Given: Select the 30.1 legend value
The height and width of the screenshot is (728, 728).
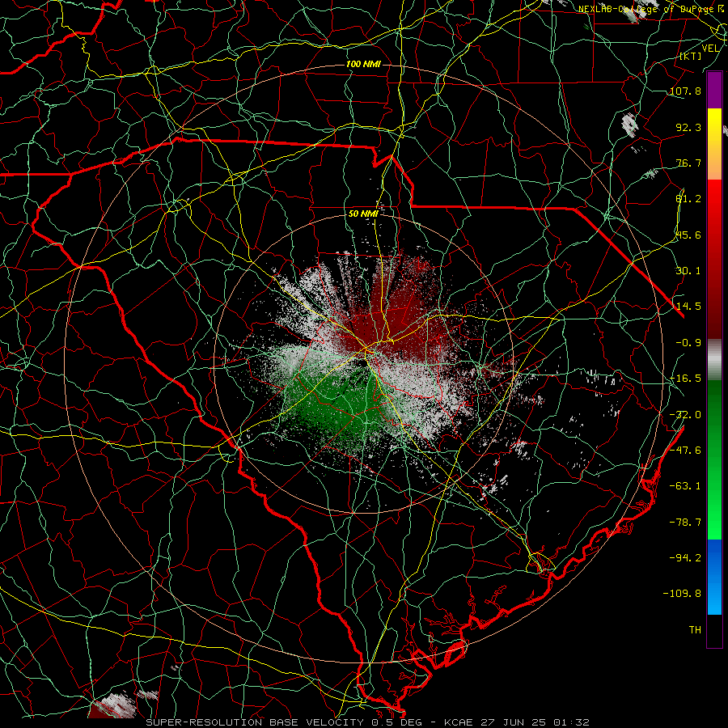Looking at the screenshot, I should click(x=688, y=271).
